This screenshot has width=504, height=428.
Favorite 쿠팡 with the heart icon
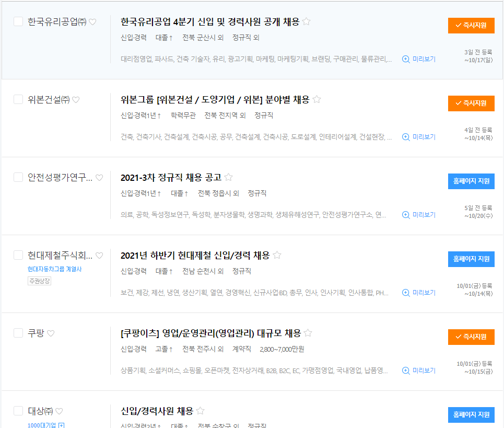click(x=51, y=333)
